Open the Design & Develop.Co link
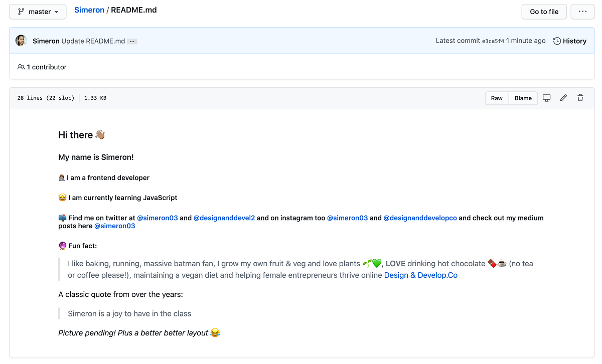This screenshot has height=364, width=602. point(420,275)
